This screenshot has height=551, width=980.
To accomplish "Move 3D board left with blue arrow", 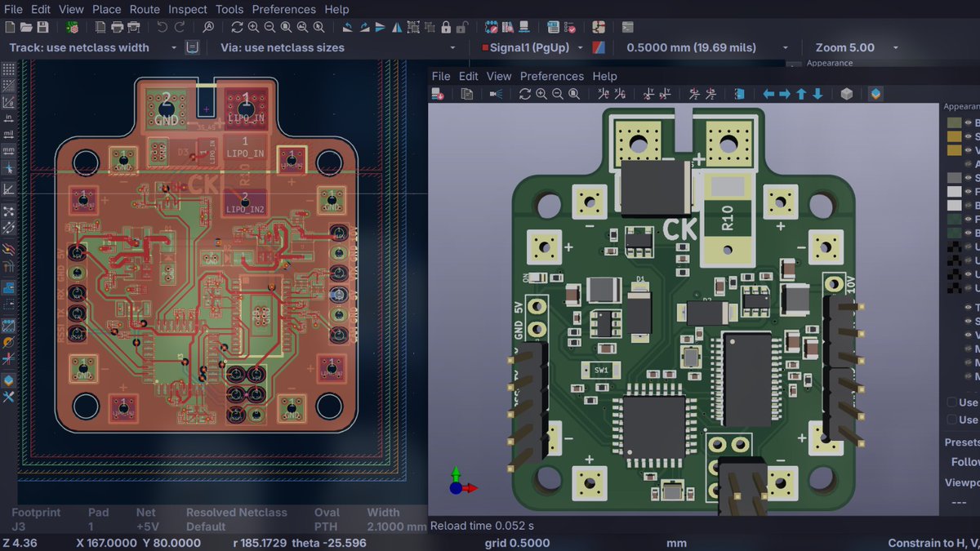I will (768, 94).
